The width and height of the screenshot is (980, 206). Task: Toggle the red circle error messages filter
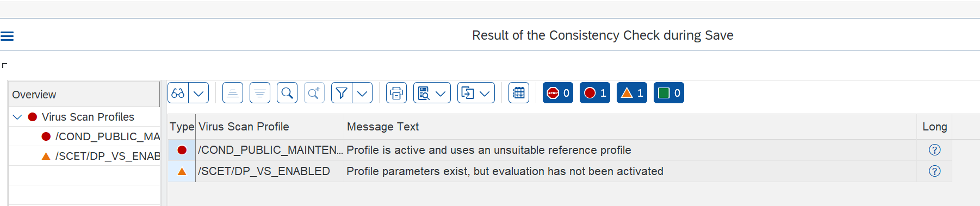pyautogui.click(x=595, y=93)
